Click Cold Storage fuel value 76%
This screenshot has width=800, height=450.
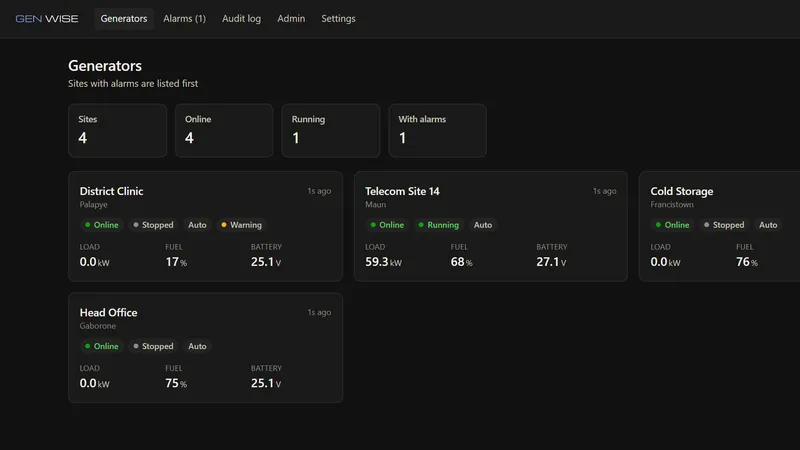pyautogui.click(x=747, y=262)
